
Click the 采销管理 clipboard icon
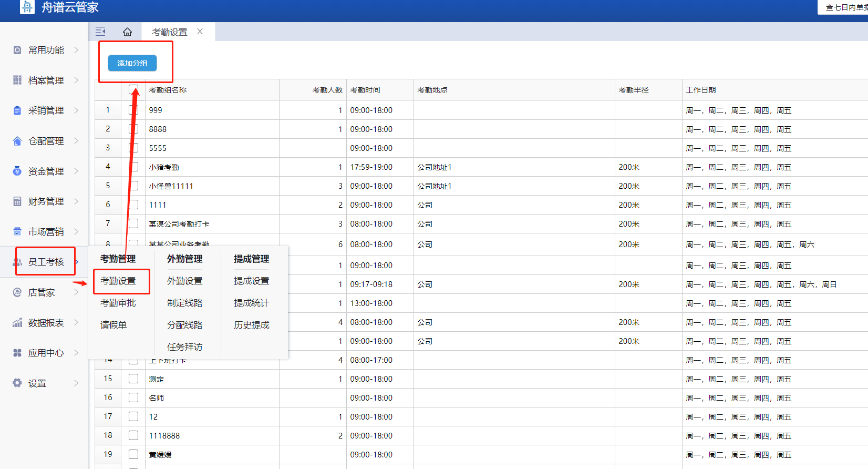click(x=17, y=110)
